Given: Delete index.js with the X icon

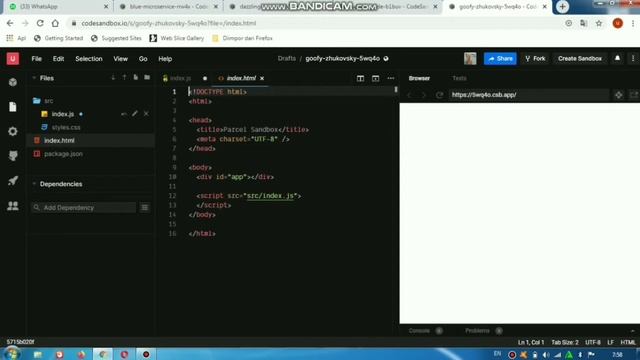Looking at the screenshot, I should coord(146,113).
